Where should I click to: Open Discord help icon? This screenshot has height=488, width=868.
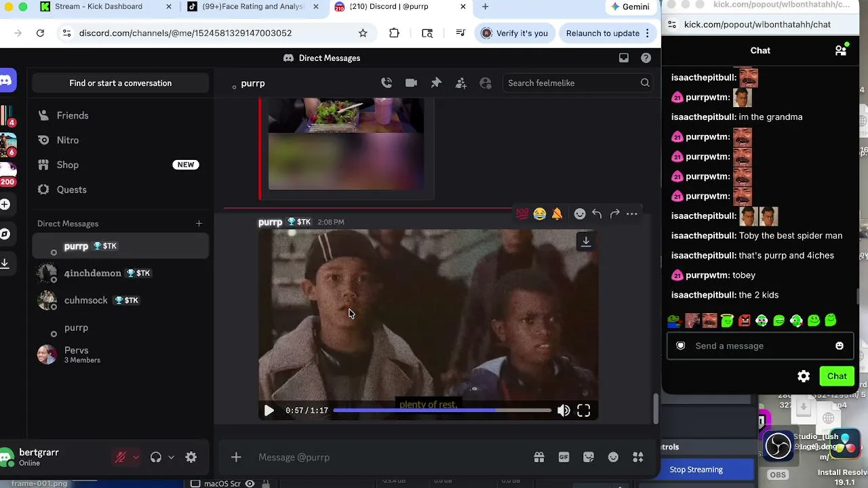point(646,58)
